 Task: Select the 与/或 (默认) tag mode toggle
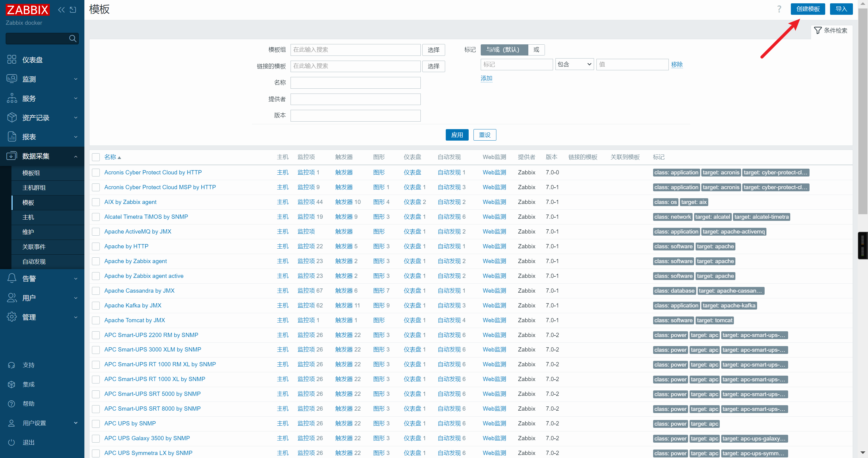(x=504, y=49)
